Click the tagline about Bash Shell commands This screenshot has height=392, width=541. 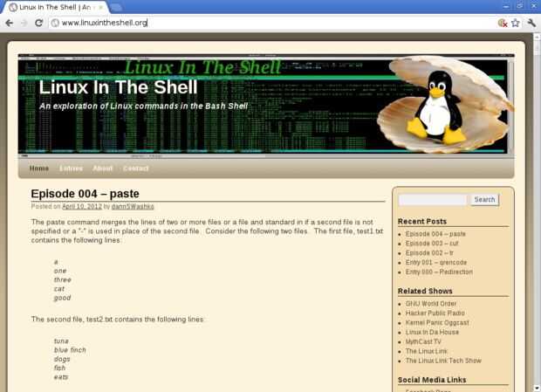pos(143,106)
